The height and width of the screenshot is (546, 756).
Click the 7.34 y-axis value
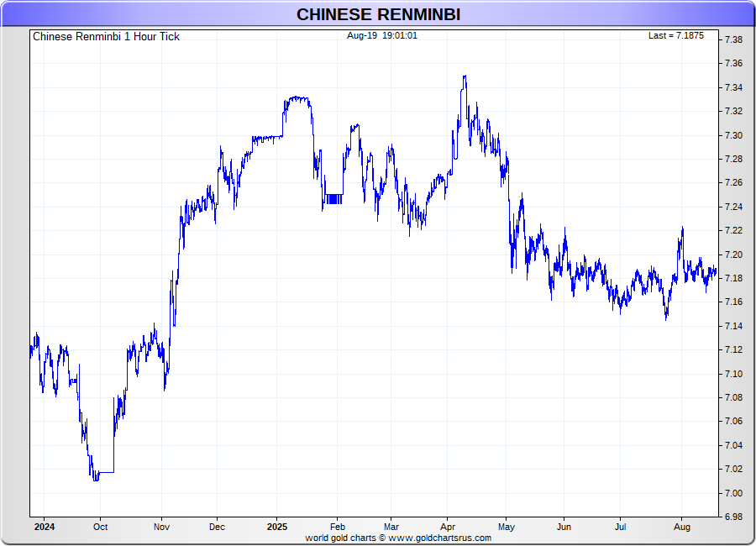coord(734,87)
